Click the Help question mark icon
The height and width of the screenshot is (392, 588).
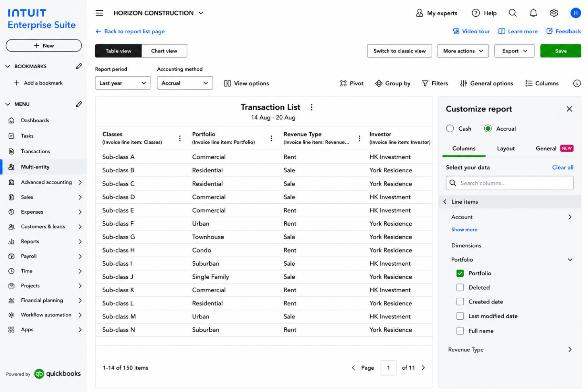[x=476, y=13]
